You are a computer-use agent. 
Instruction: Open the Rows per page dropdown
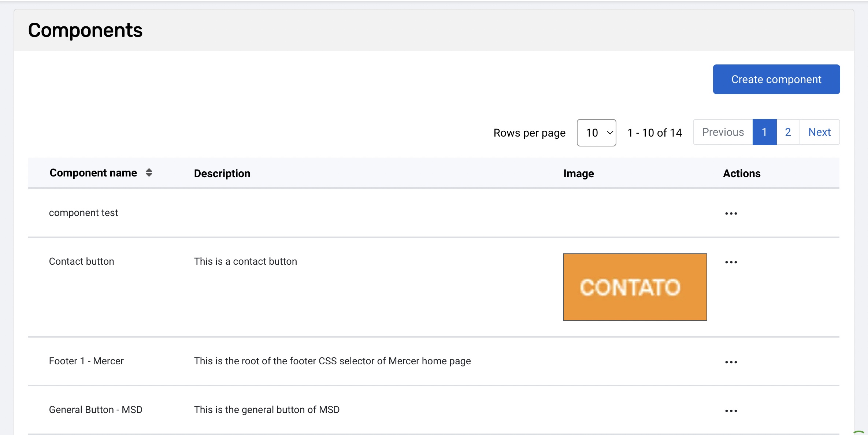(x=596, y=133)
